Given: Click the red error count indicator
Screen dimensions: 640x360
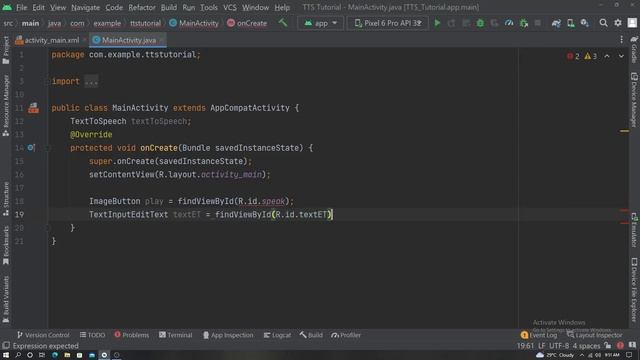Looking at the screenshot, I should point(573,56).
